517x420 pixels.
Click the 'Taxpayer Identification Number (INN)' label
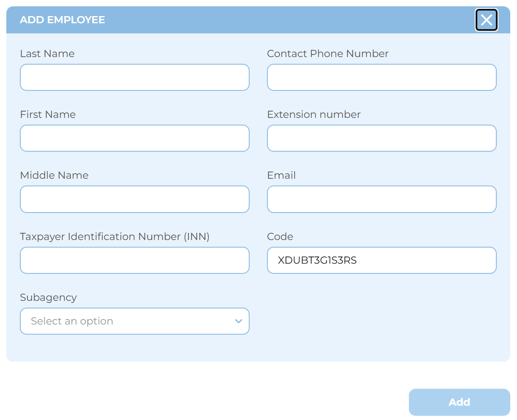pos(114,237)
